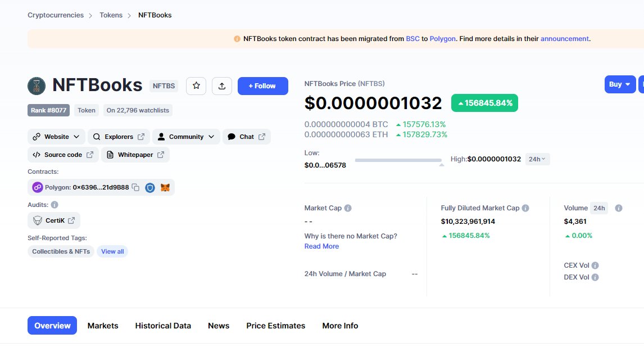Screen dimensions: 644x347
Task: Open info icon beside Volume 24h
Action: click(x=619, y=208)
